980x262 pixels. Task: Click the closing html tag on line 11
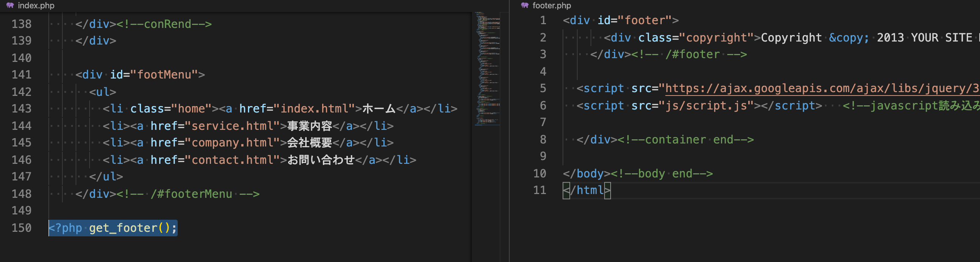[x=587, y=190]
